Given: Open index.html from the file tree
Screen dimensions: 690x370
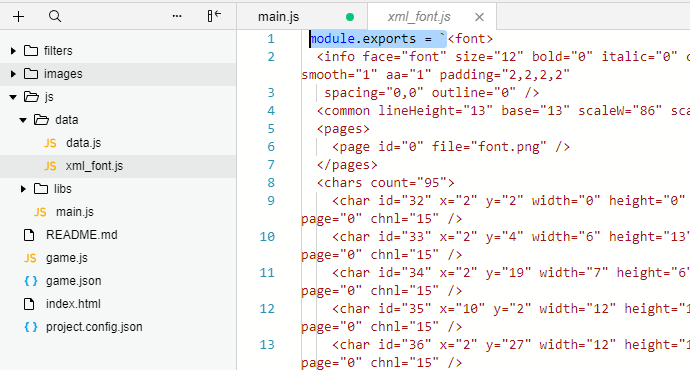Looking at the screenshot, I should (x=73, y=304).
